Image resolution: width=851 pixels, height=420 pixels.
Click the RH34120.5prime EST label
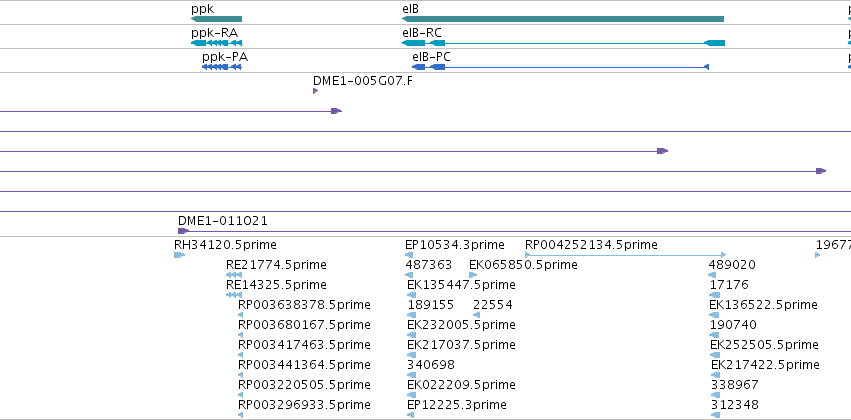click(225, 245)
